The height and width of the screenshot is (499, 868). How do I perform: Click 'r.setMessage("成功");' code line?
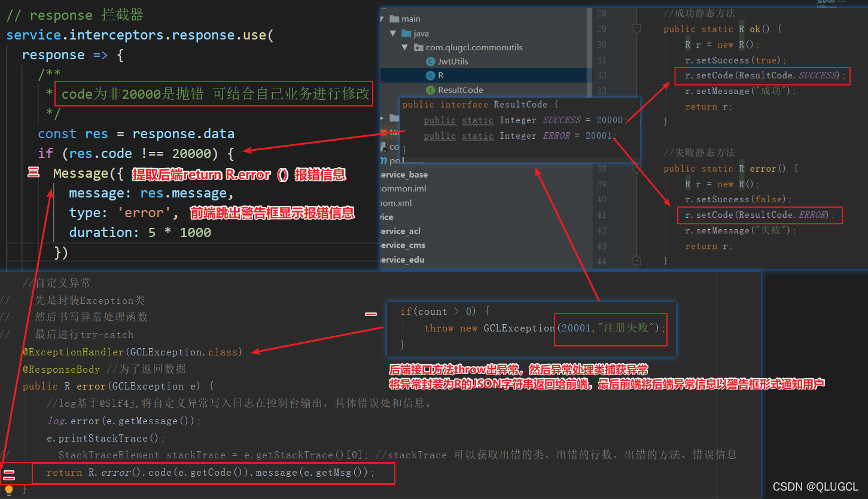(x=741, y=91)
